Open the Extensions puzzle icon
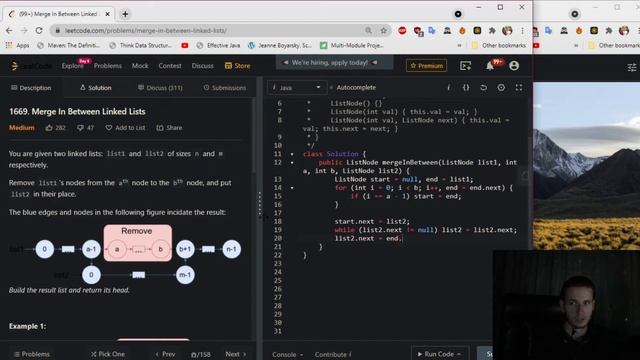This screenshot has width=640, height=360. (x=492, y=31)
